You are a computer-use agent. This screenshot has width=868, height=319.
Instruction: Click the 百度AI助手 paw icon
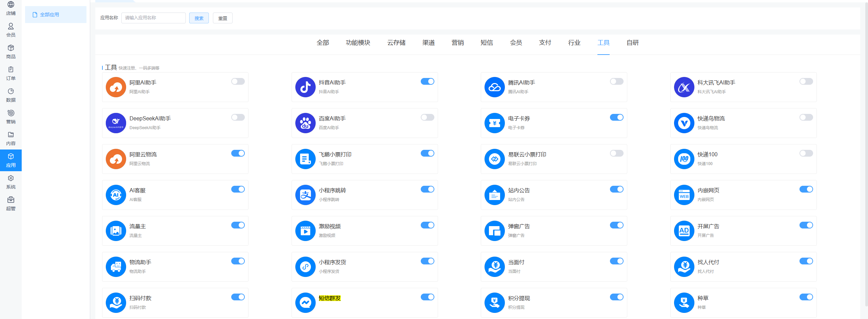point(305,123)
